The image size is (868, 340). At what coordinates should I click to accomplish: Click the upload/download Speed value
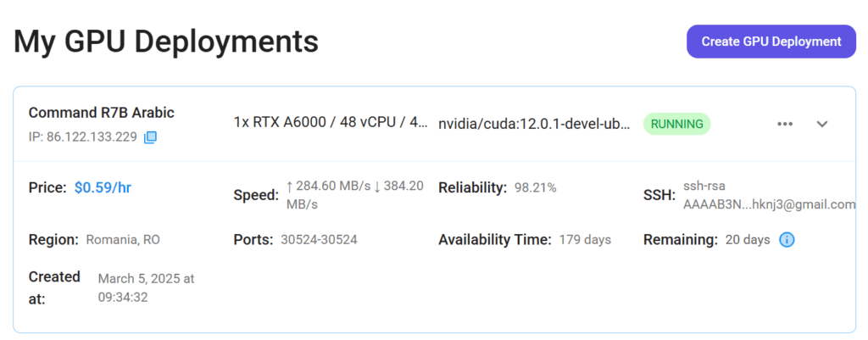pos(355,196)
